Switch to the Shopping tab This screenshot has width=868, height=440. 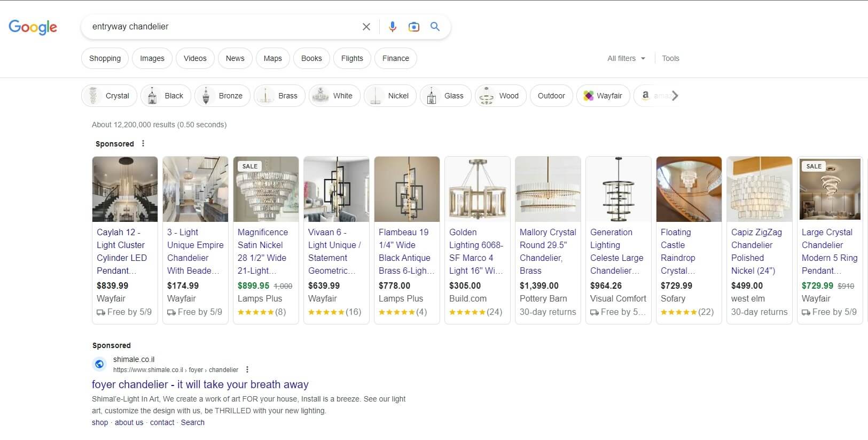point(105,58)
